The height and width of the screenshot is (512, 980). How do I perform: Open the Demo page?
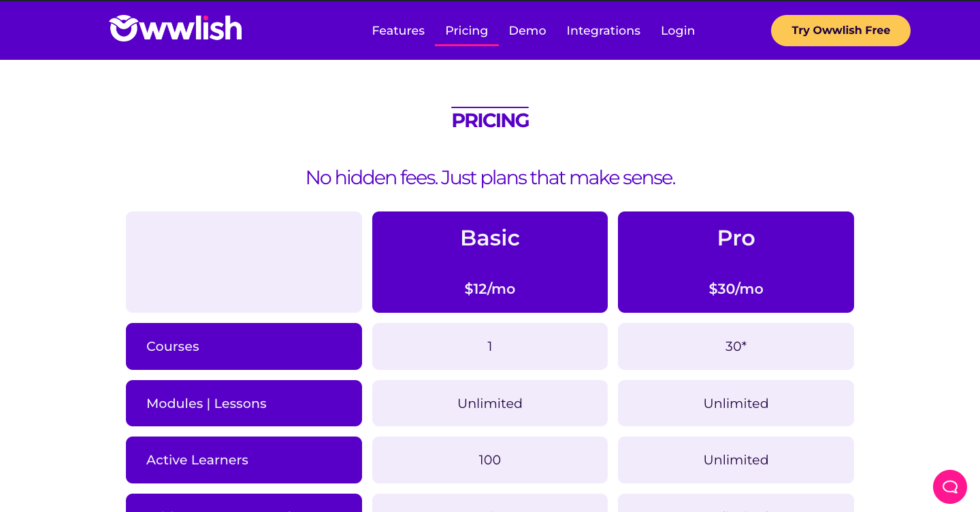(x=527, y=31)
